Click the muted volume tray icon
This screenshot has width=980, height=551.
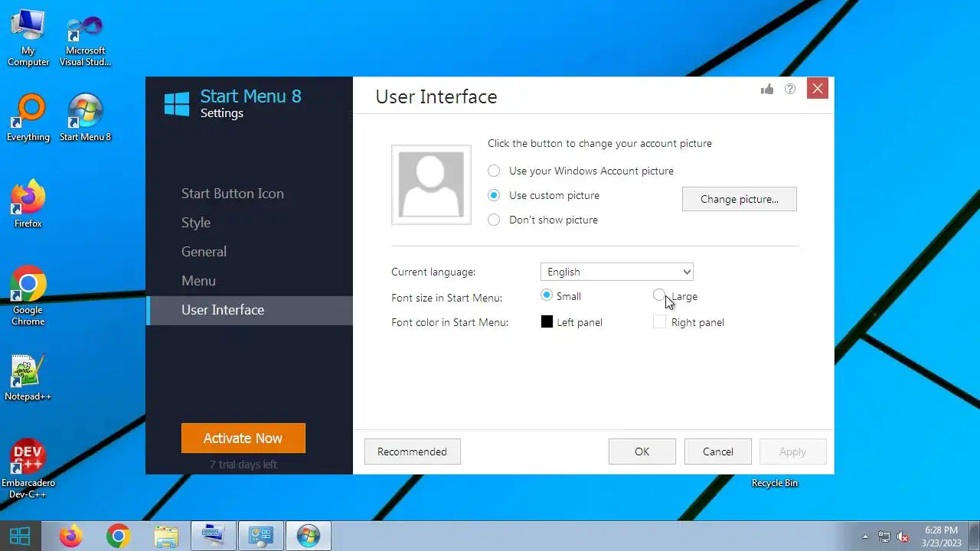[x=903, y=536]
